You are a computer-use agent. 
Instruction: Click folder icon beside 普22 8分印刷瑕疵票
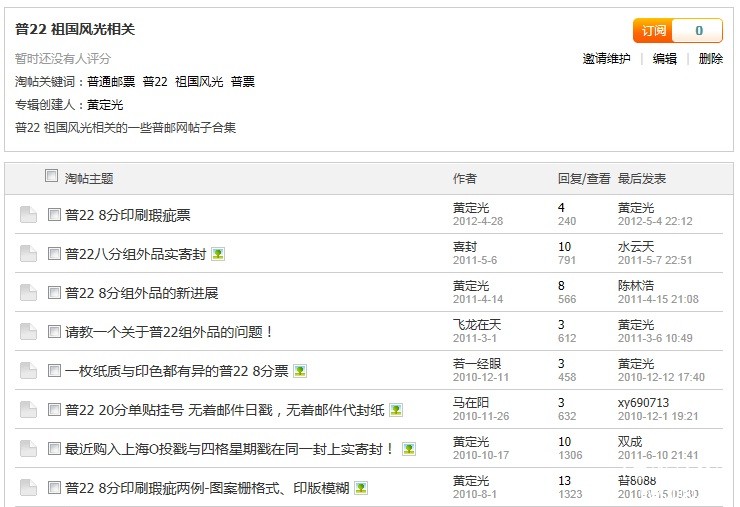tap(28, 215)
